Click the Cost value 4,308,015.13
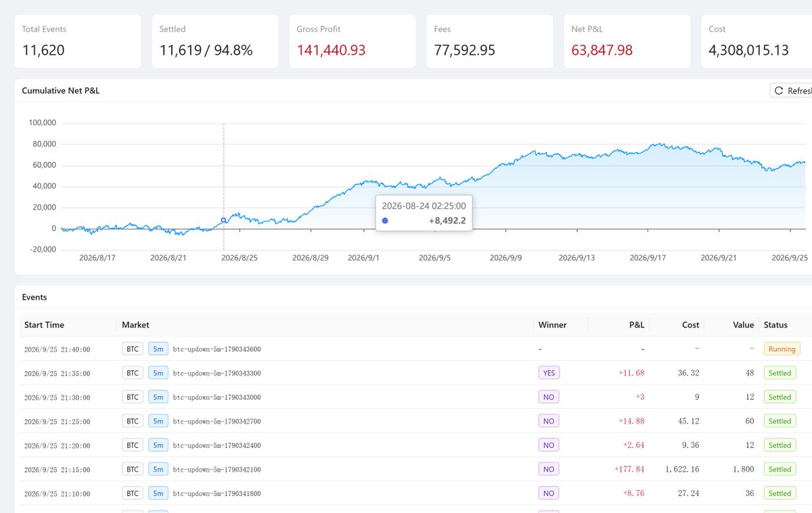The height and width of the screenshot is (513, 812). 748,50
